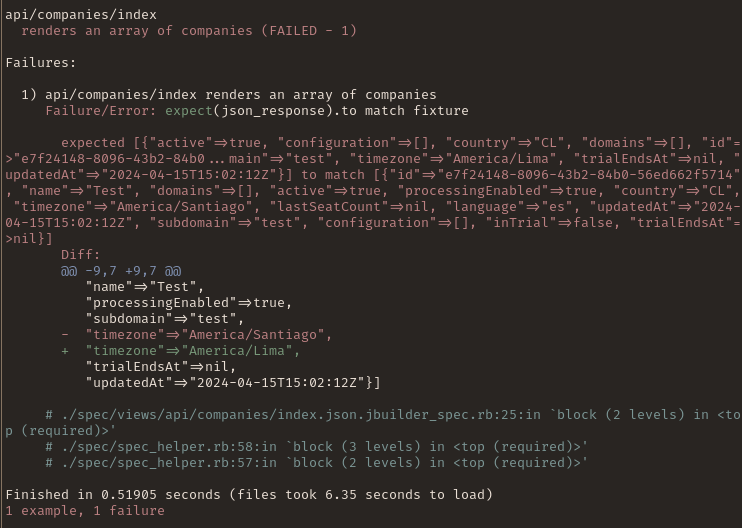The height and width of the screenshot is (528, 742).
Task: Click the "subdomain"=>"test" diff line
Action: (x=165, y=319)
